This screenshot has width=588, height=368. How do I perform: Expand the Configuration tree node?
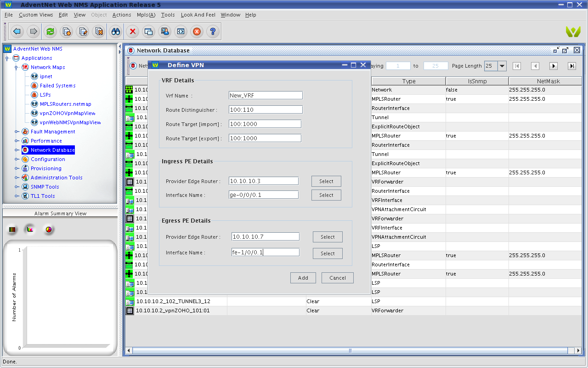(x=16, y=160)
